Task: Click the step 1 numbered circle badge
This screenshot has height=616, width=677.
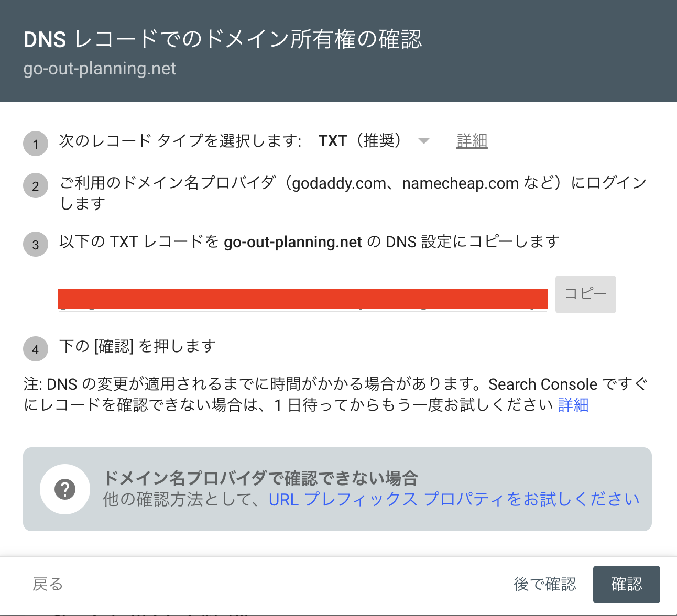Action: (x=35, y=143)
